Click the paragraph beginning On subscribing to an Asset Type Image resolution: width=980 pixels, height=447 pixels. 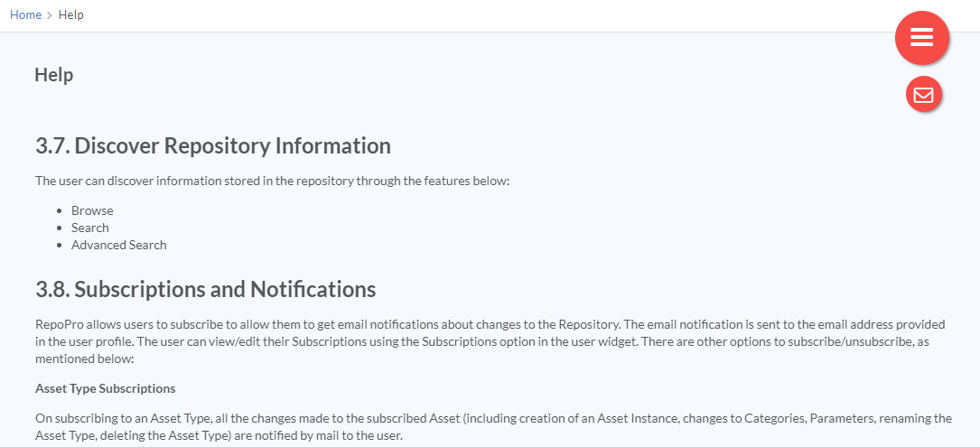(494, 426)
